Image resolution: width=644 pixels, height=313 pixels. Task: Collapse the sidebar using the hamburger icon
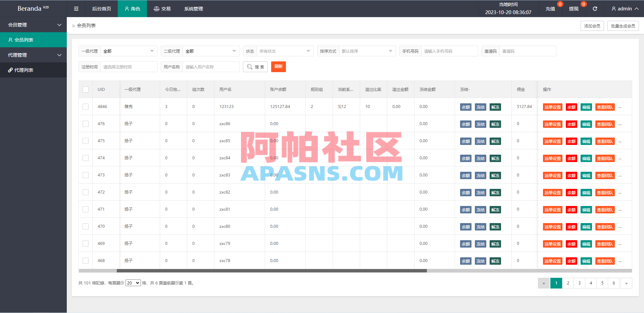tap(76, 8)
